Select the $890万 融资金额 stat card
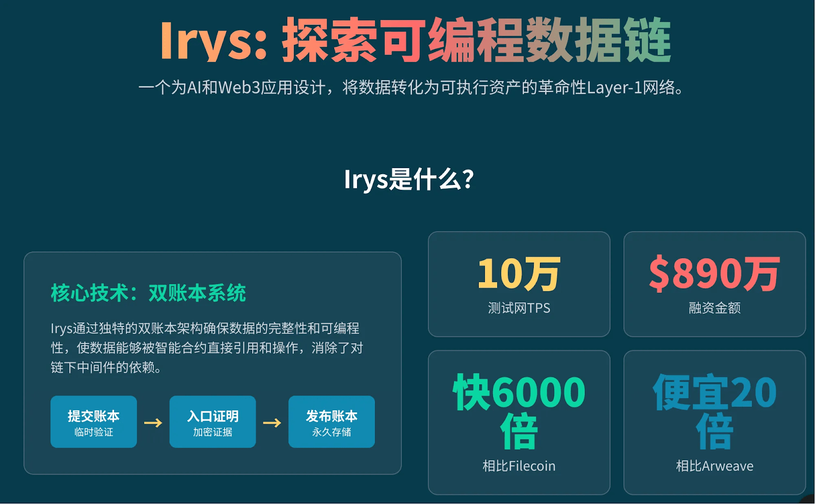815x504 pixels. tap(715, 284)
